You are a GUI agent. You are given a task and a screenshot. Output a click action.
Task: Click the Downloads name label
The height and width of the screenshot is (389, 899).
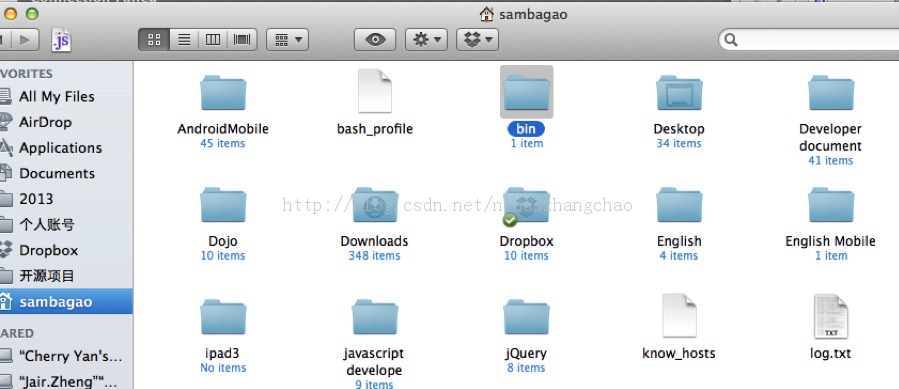pyautogui.click(x=374, y=241)
